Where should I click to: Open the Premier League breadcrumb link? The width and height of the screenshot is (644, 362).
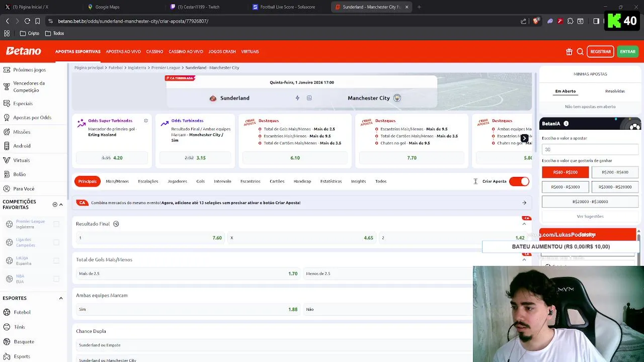tap(166, 67)
